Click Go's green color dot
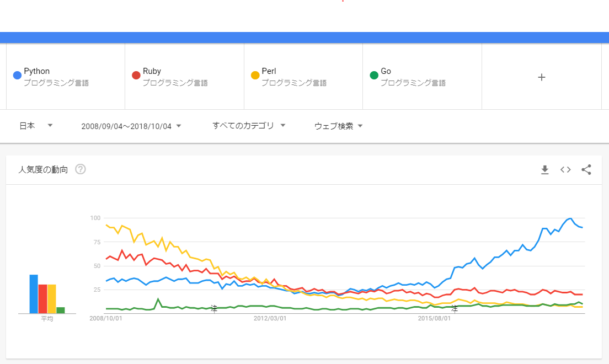This screenshot has width=609, height=364. click(x=374, y=75)
